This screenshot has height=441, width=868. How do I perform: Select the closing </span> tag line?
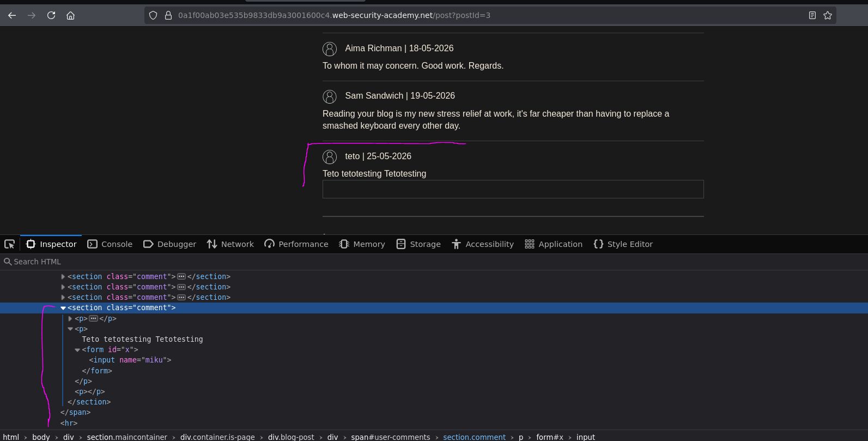pos(76,413)
